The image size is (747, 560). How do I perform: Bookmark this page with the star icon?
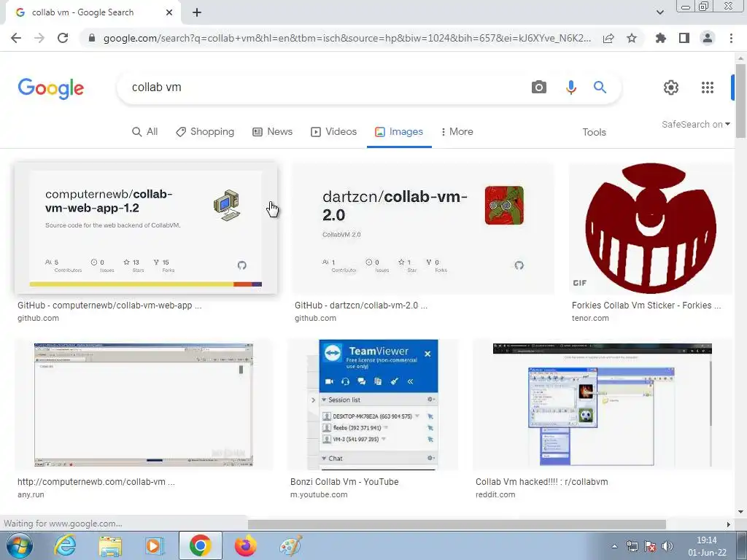(632, 38)
